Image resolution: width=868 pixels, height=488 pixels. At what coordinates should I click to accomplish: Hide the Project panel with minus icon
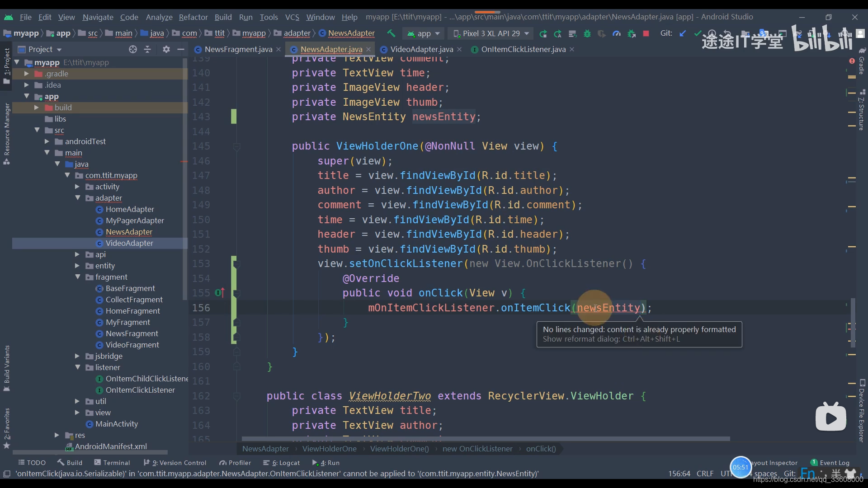coord(181,49)
